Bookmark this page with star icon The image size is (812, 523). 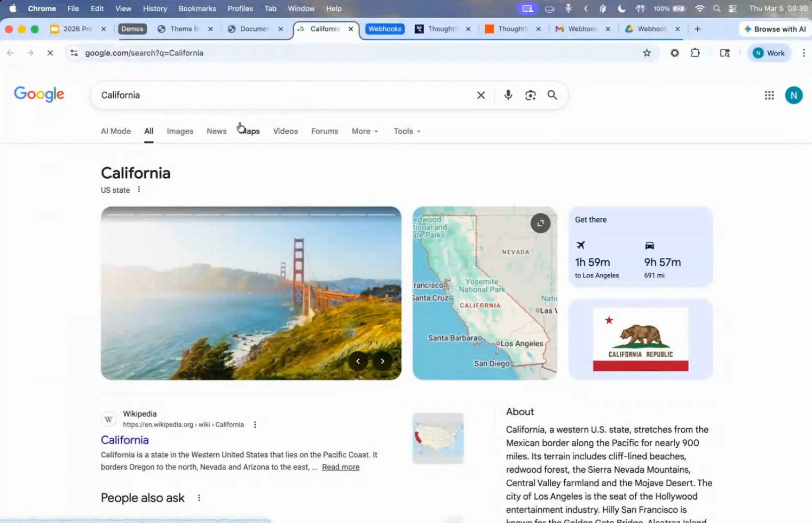pyautogui.click(x=647, y=53)
